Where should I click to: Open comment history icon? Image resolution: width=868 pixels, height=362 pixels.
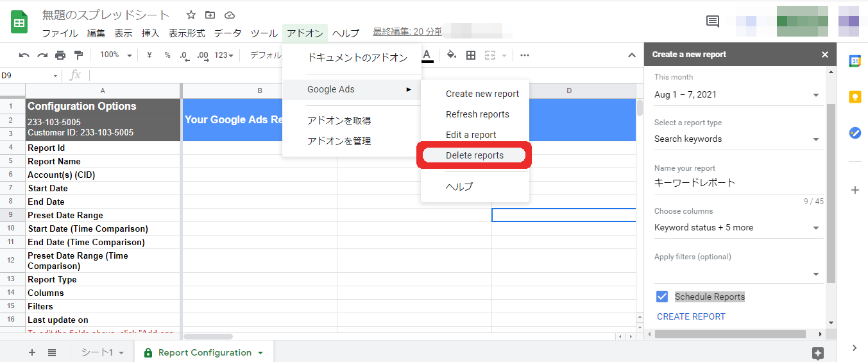point(713,21)
